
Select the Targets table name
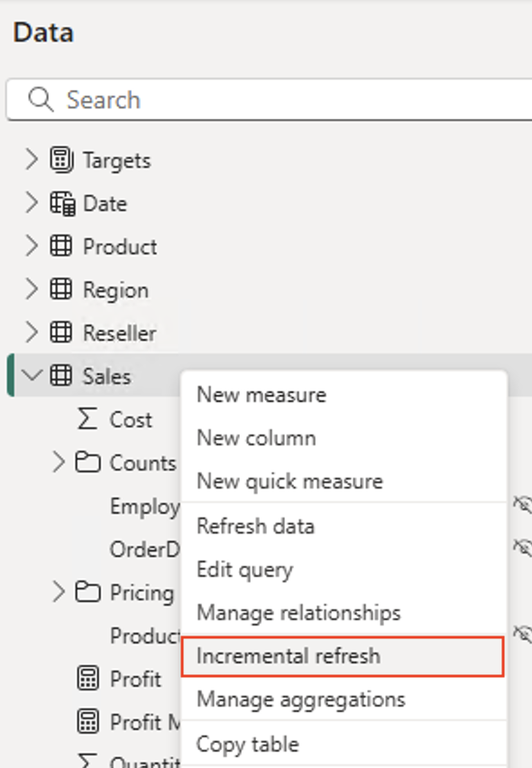click(x=117, y=160)
